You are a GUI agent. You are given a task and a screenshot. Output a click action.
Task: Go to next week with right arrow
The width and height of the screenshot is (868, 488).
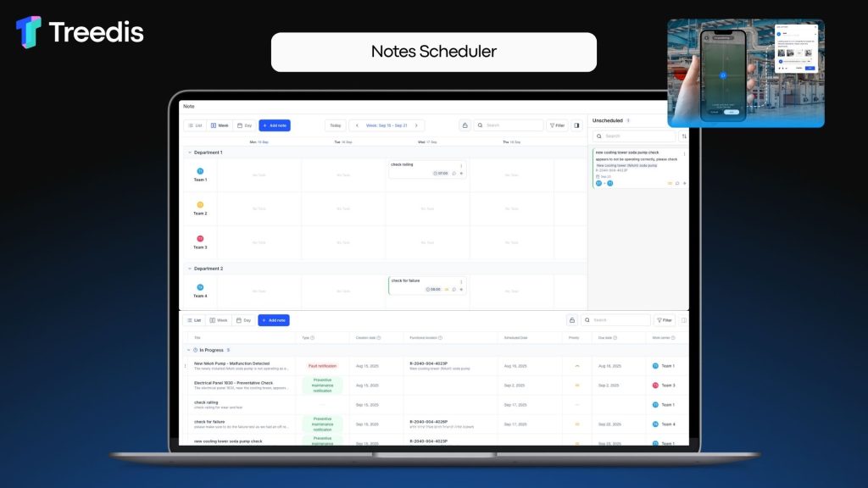pos(416,125)
